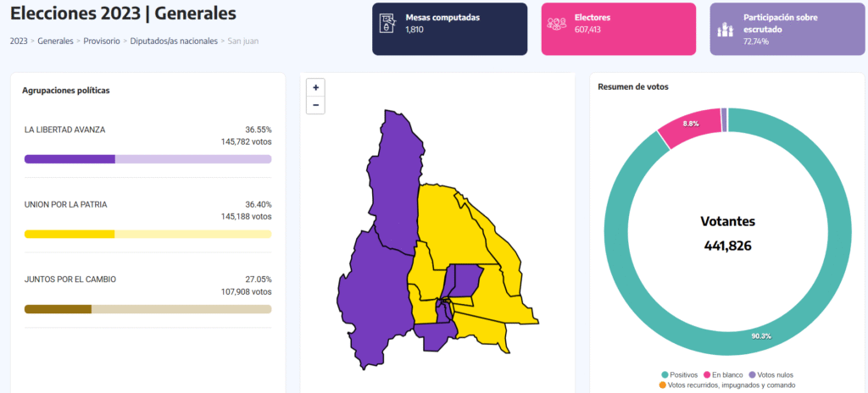Click the 36.55% percentage
Screen dimensions: 868x393
(x=259, y=130)
